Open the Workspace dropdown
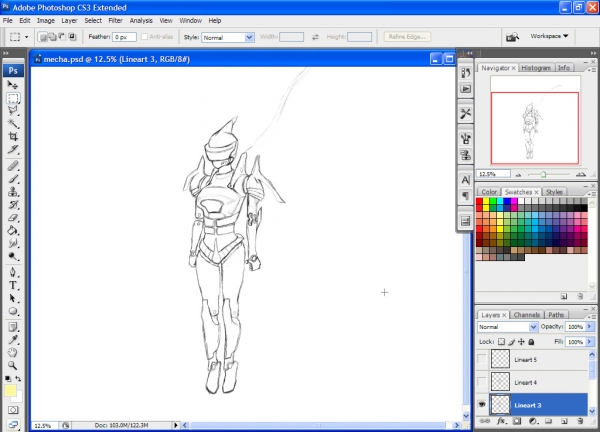The height and width of the screenshot is (432, 600). point(549,36)
